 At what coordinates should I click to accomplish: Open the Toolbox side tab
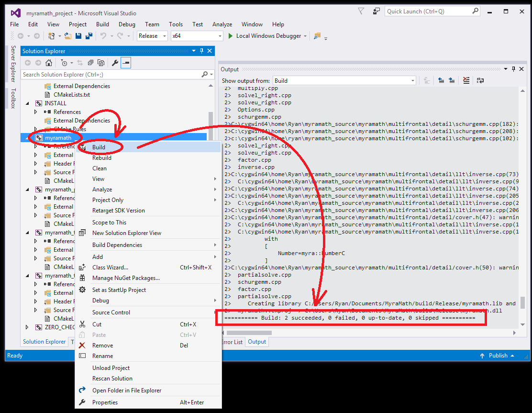13,99
